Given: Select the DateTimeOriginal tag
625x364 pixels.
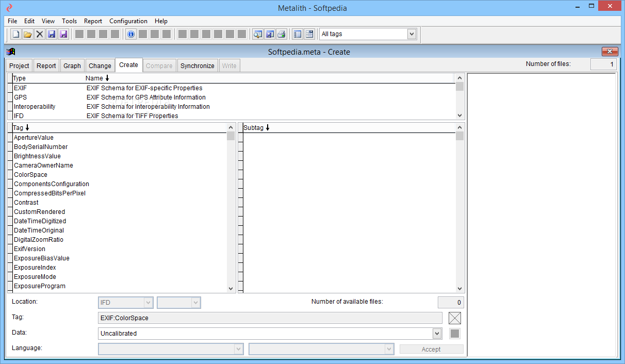Looking at the screenshot, I should coord(120,230).
